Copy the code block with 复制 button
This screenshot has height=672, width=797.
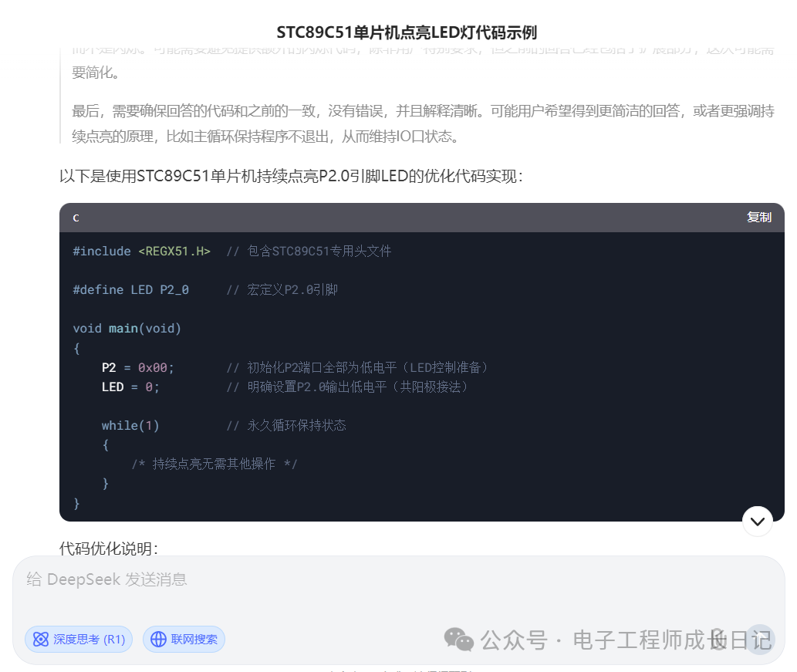coord(758,218)
